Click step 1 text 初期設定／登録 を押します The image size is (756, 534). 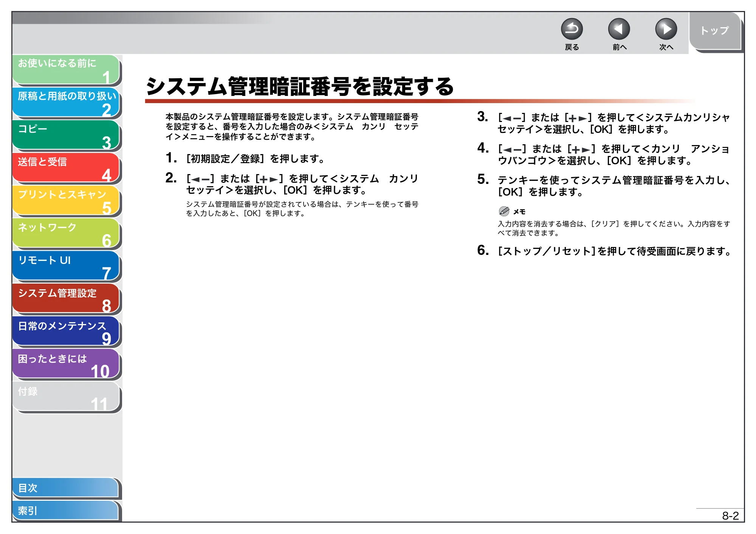256,159
